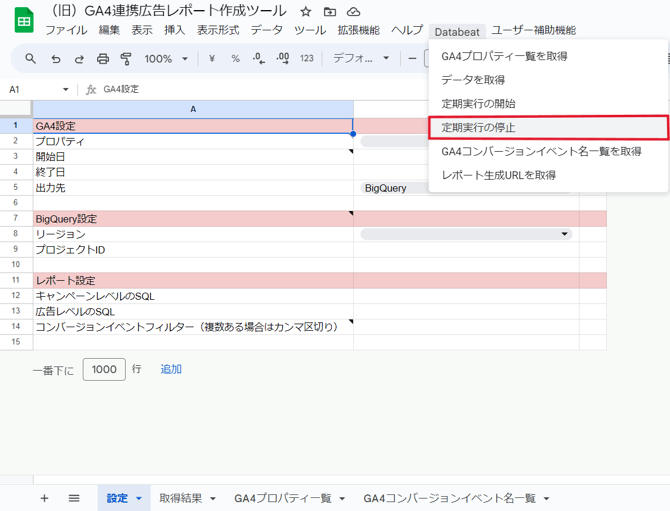670x511 pixels.
Task: Open the ツール menu
Action: (x=310, y=30)
